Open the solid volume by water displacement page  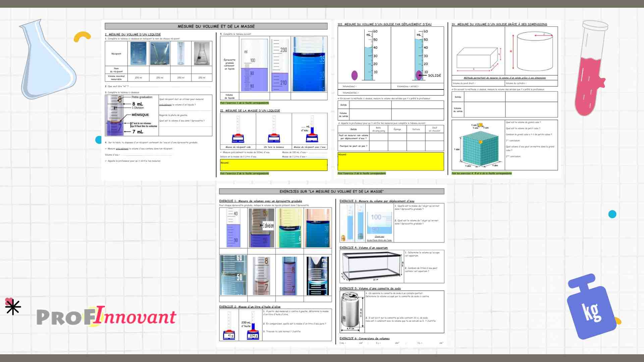point(447,99)
